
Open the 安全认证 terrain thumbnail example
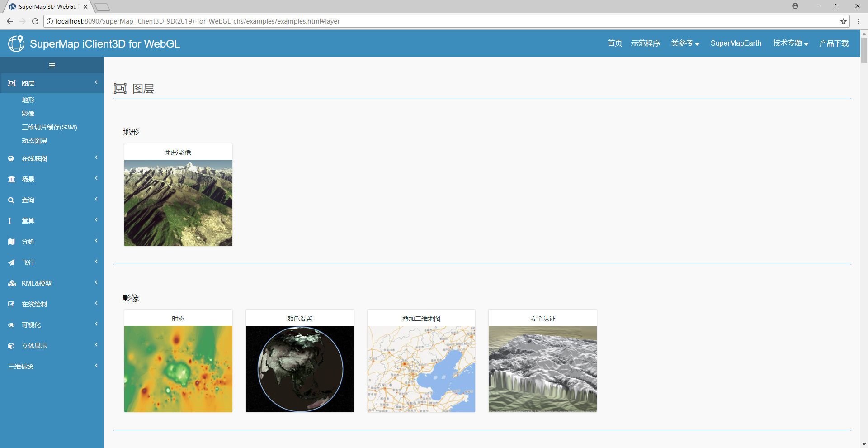(x=542, y=369)
